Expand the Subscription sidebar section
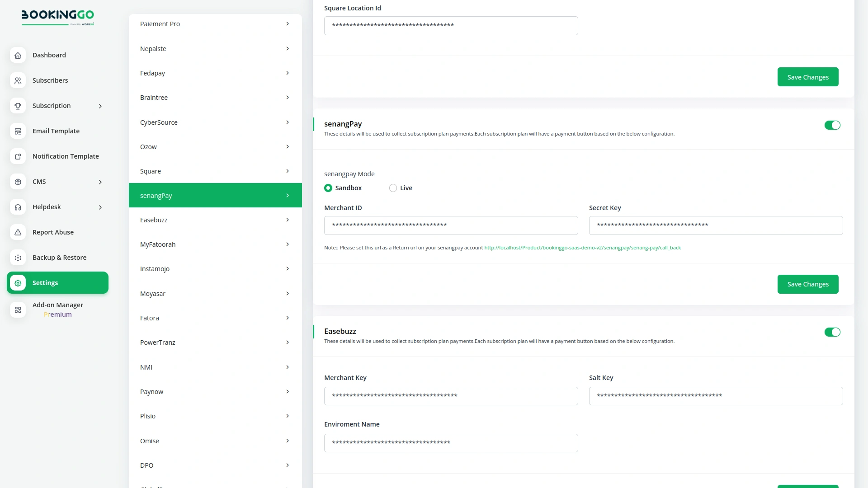This screenshot has height=488, width=868. 100,106
